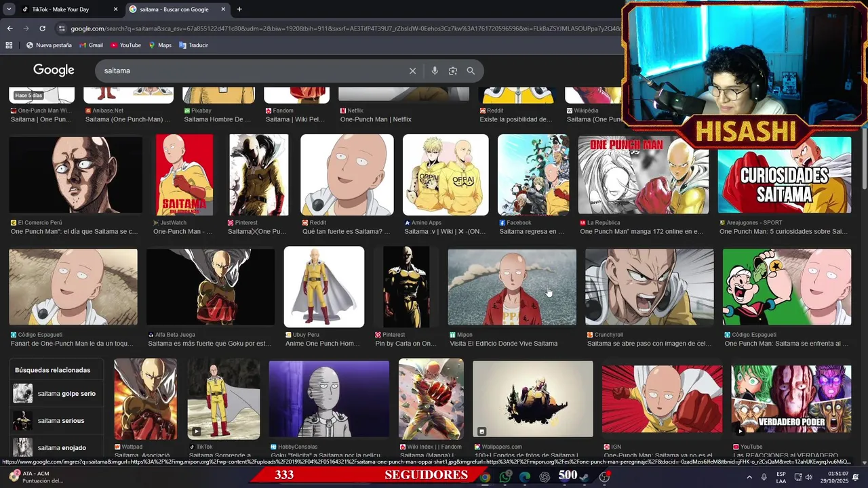Open Alfa Beta Juega Saitama vs Goku image

(x=211, y=287)
